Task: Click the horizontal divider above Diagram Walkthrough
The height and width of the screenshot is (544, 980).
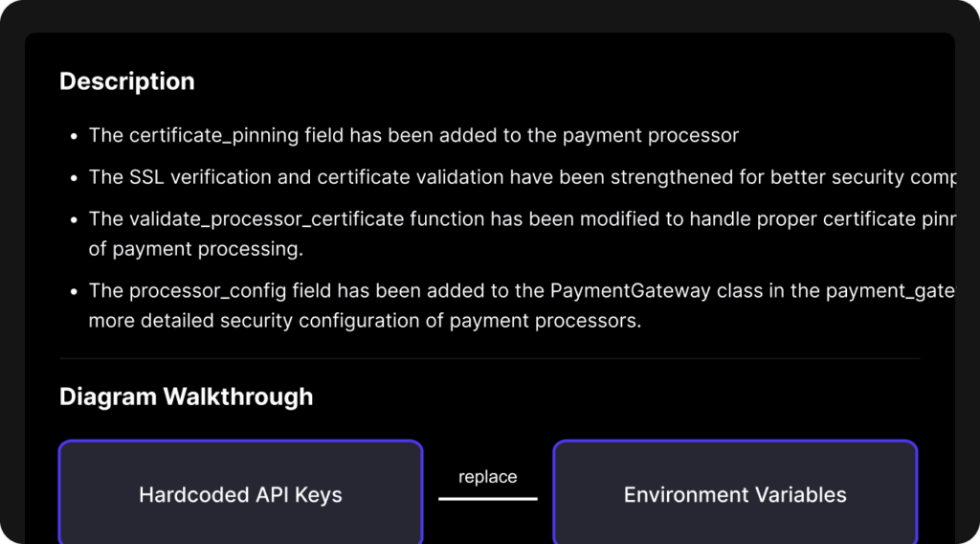Action: point(489,358)
